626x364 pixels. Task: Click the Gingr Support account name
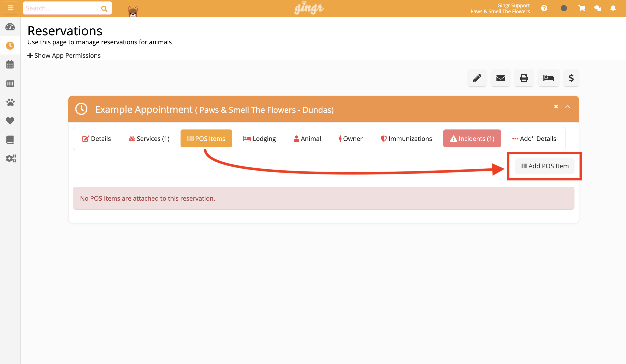[513, 5]
